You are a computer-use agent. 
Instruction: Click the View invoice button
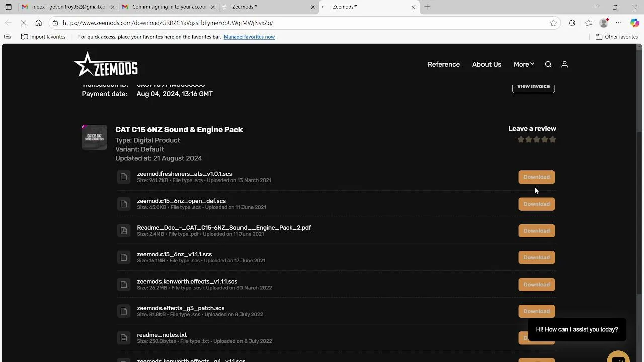[534, 87]
